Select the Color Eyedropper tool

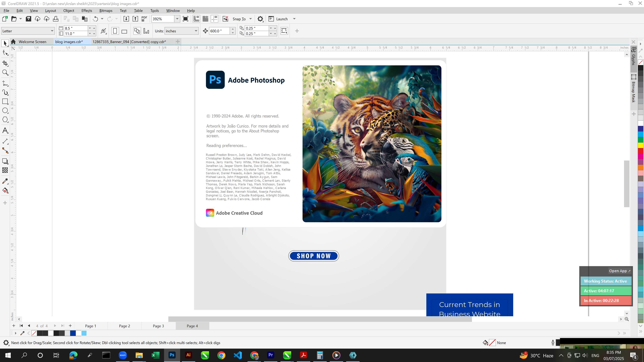(x=5, y=181)
